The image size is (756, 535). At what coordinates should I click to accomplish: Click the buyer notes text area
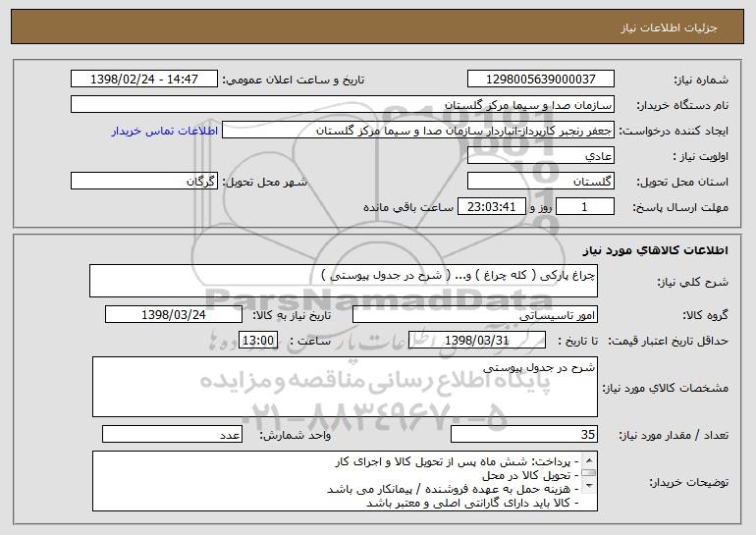[x=345, y=481]
